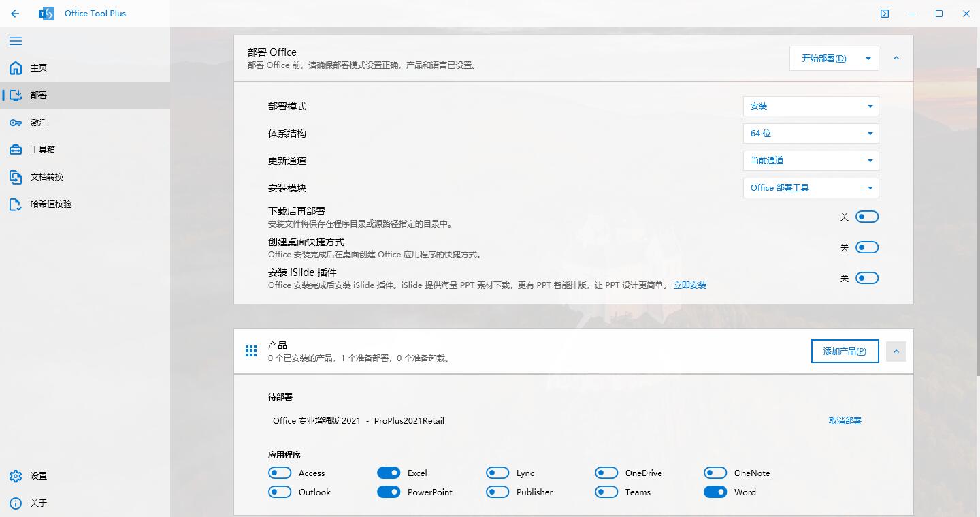The image size is (980, 517).
Task: Toggle the hamburger navigation menu
Action: (16, 41)
